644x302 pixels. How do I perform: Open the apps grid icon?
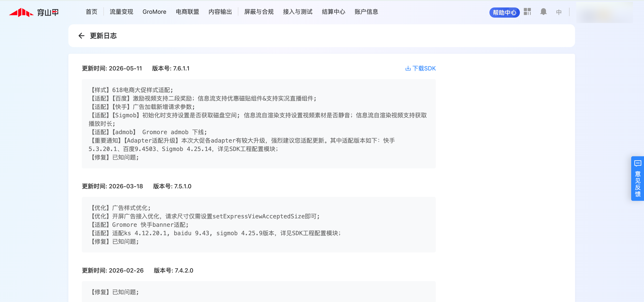click(527, 12)
